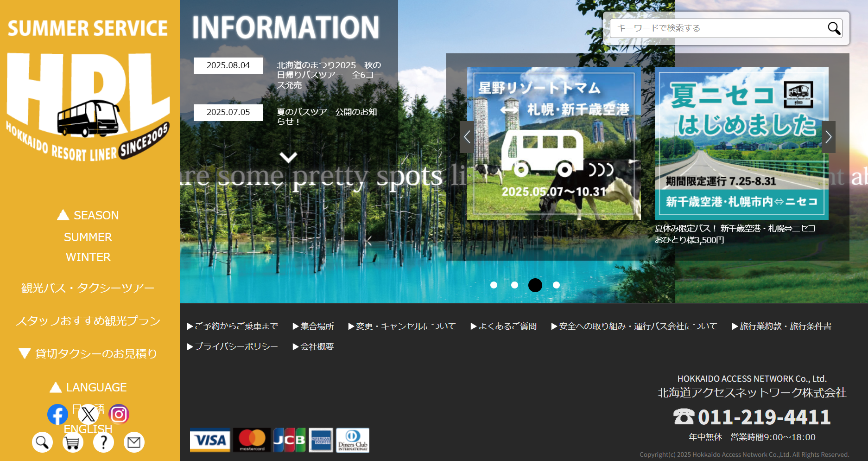Open the envelope mail contact icon
868x461 pixels.
pyautogui.click(x=134, y=442)
